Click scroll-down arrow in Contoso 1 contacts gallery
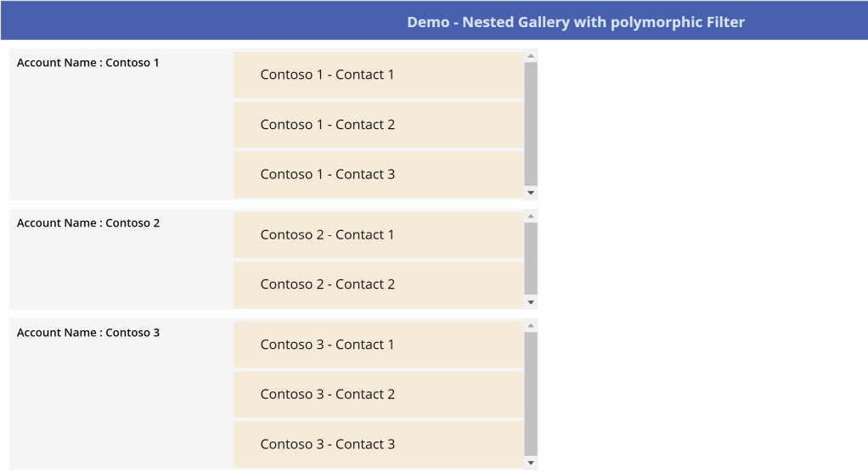The image size is (868, 472). (x=531, y=193)
